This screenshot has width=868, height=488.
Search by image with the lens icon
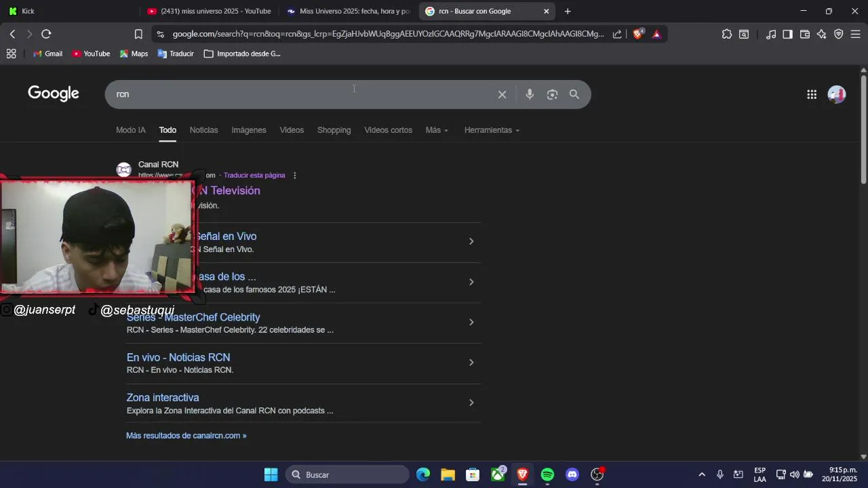pos(552,94)
